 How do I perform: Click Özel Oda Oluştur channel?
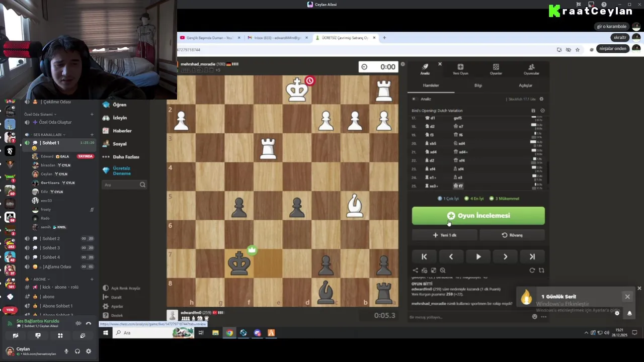[55, 122]
